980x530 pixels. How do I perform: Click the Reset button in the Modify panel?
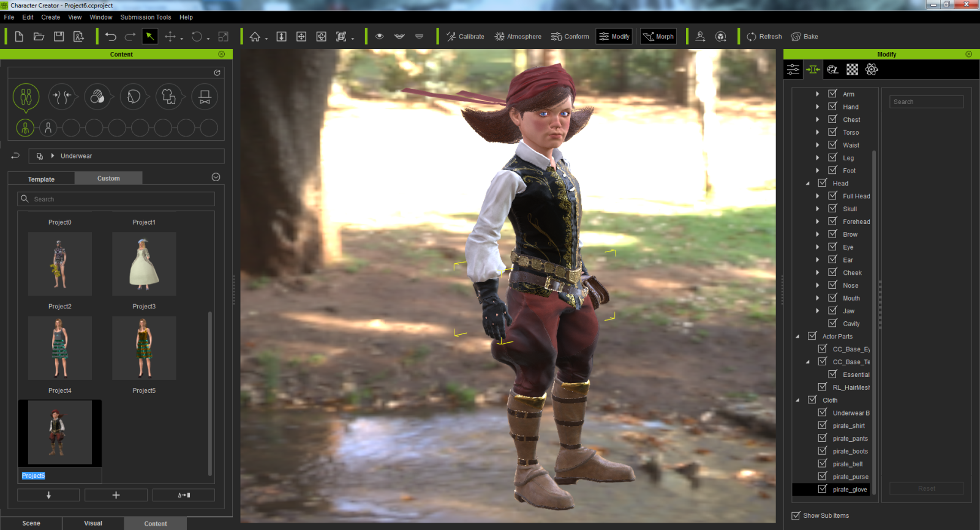coord(926,488)
